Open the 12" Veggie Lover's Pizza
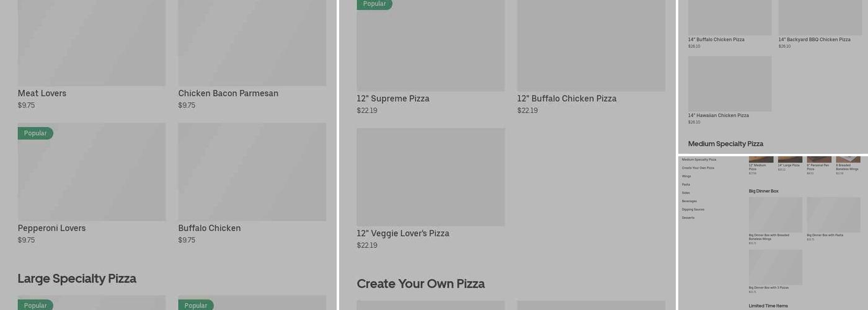Viewport: 868px width, 310px height. pyautogui.click(x=430, y=177)
